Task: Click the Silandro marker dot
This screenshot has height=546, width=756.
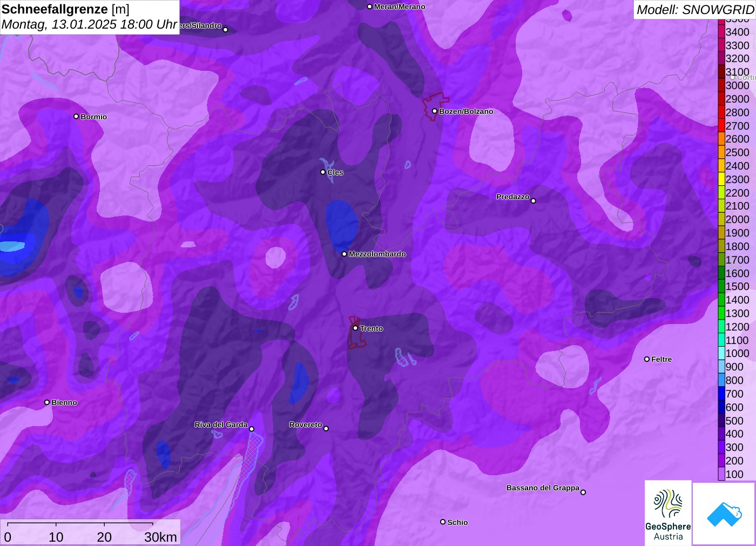Action: pyautogui.click(x=226, y=30)
